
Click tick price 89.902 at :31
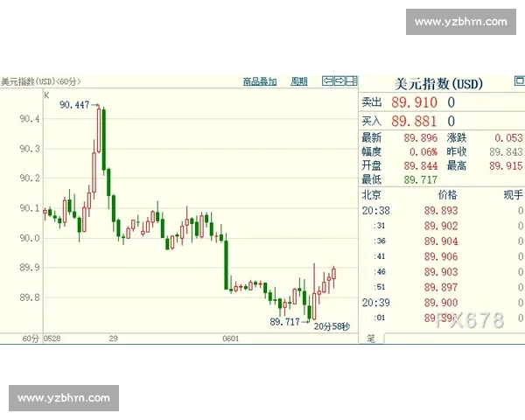441,226
